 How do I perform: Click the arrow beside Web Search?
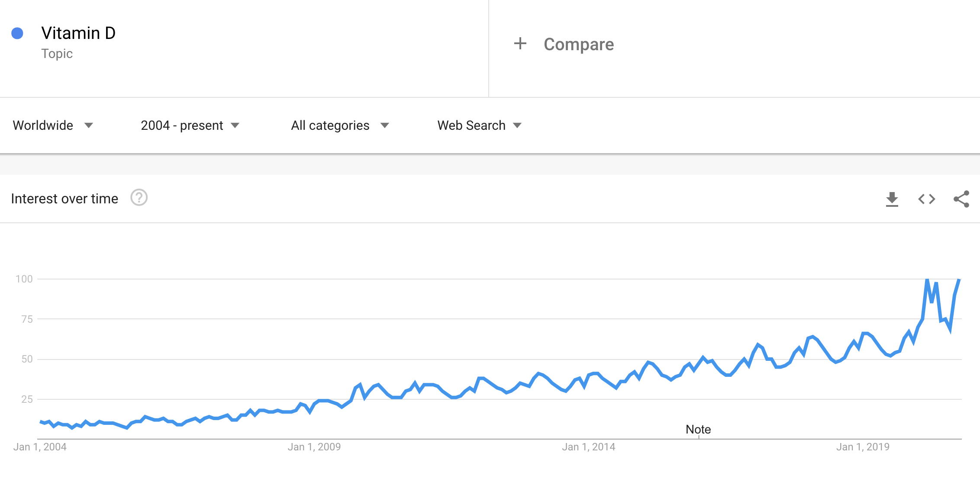[x=517, y=125]
